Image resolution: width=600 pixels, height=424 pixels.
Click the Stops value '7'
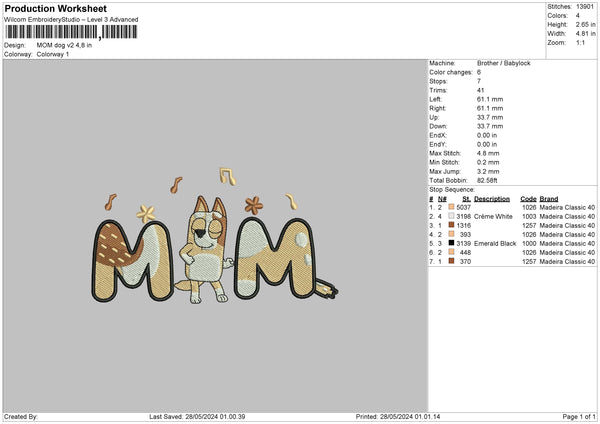click(x=479, y=81)
